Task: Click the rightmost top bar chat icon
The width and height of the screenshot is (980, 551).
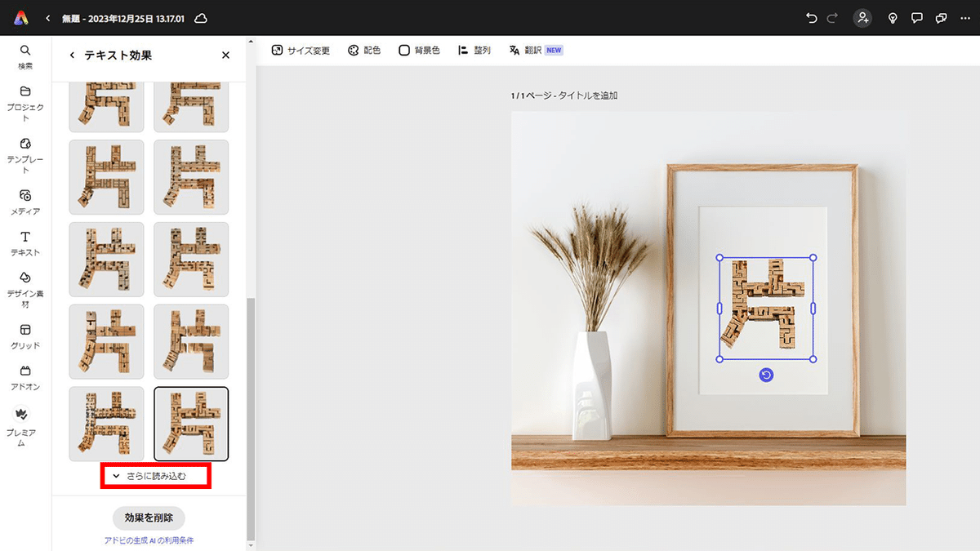Action: click(942, 18)
